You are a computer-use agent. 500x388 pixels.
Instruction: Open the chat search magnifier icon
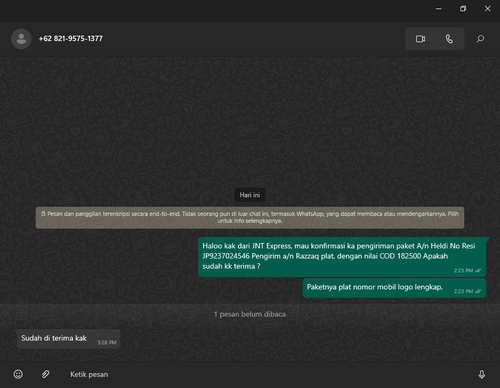pyautogui.click(x=480, y=39)
